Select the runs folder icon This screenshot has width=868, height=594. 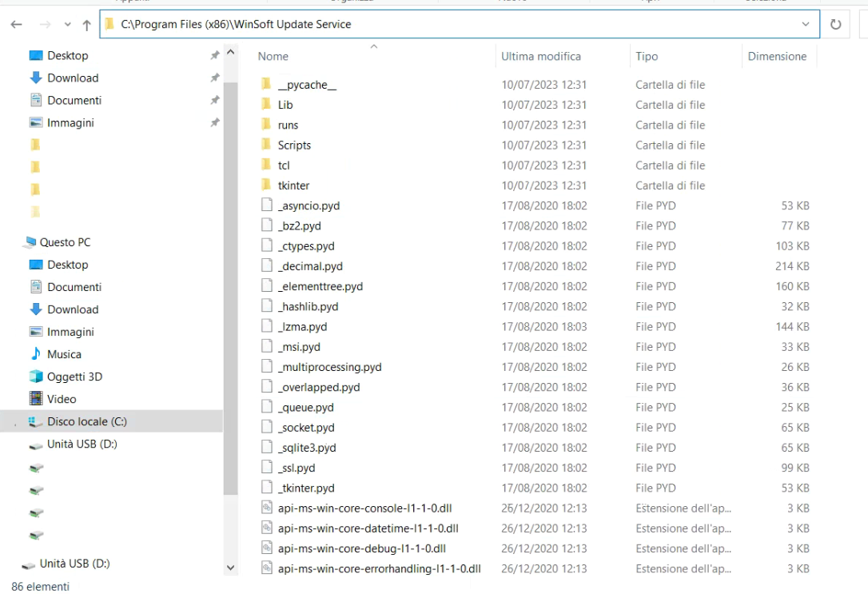tap(266, 125)
